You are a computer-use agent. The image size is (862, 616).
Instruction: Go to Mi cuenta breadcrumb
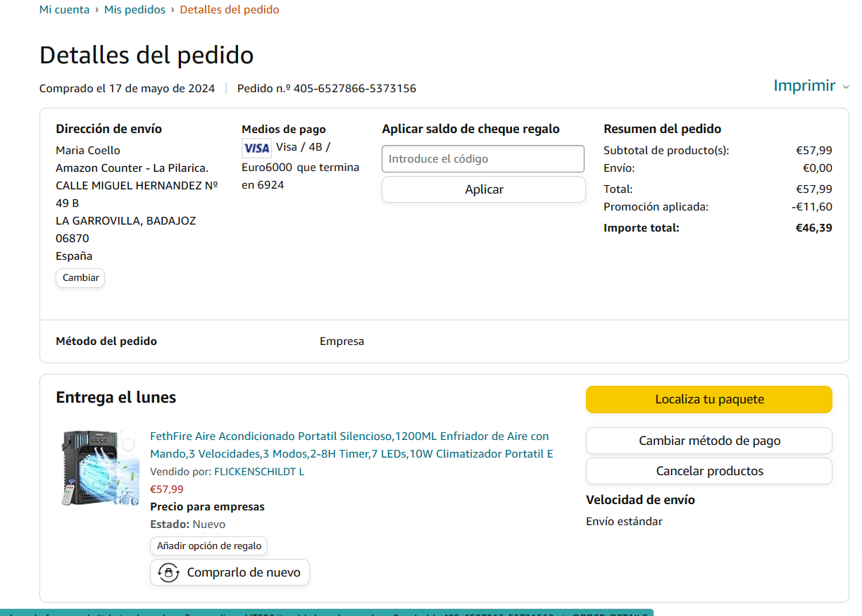64,10
